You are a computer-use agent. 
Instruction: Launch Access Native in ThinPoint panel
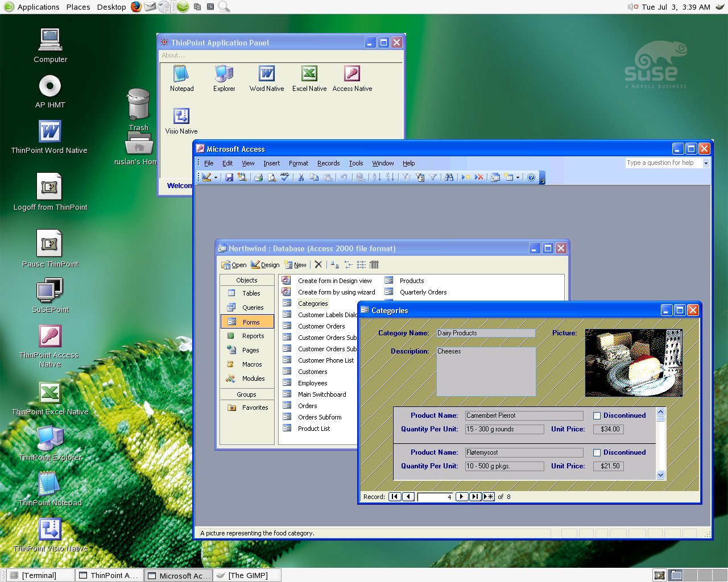[352, 78]
